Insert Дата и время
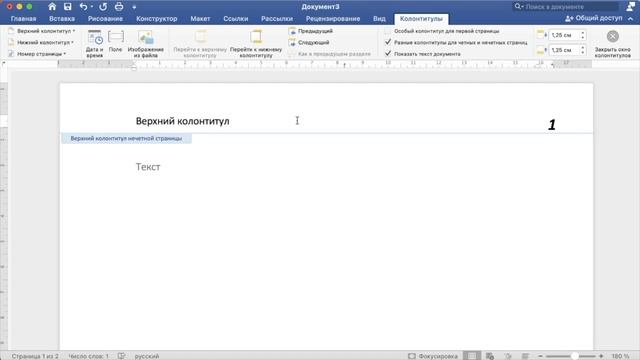 tap(95, 43)
